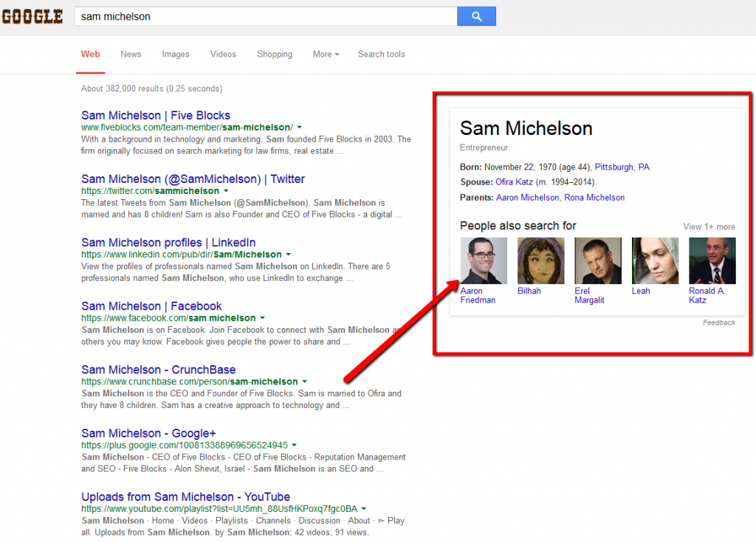
Task: Click the facebook.com/sam.michelson green URL text
Action: pos(168,319)
